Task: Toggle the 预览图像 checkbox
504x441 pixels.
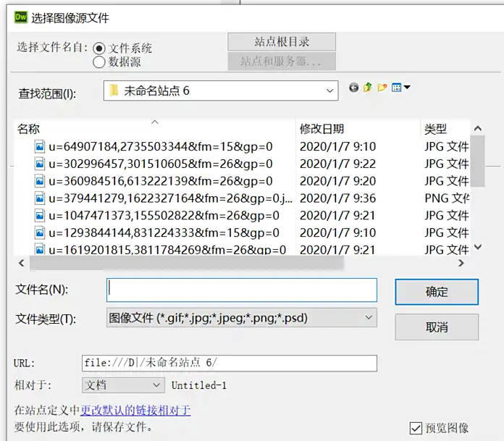Action: (416, 428)
